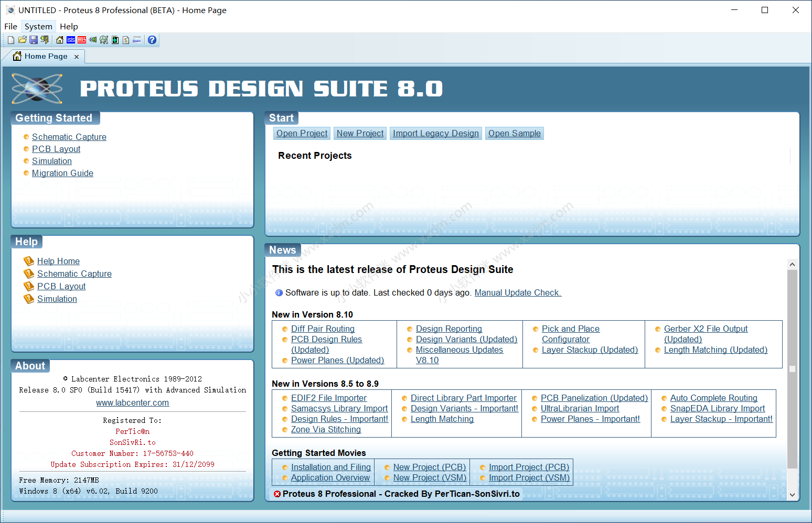Select the Home Page tab
812x523 pixels.
(46, 56)
